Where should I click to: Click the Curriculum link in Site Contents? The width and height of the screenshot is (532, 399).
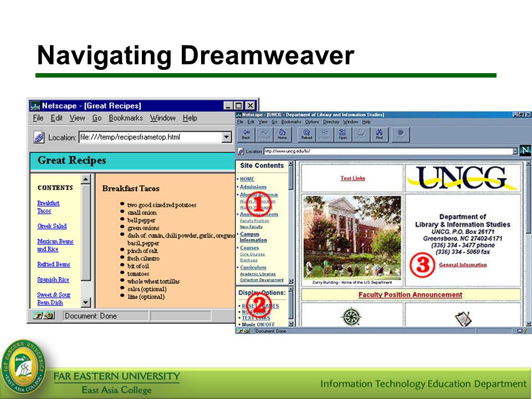pyautogui.click(x=253, y=267)
